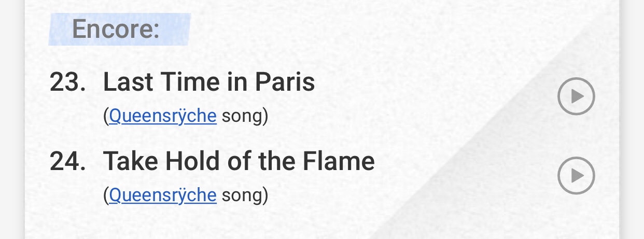Screen dimensions: 644x239
Task: Open Queensrÿche link under Last Time in Paris
Action: 162,116
